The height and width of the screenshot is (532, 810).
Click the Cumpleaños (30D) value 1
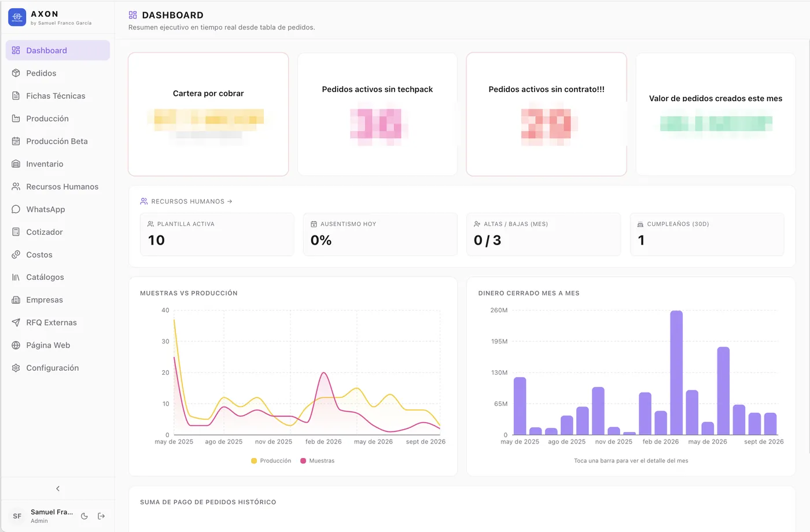point(641,241)
